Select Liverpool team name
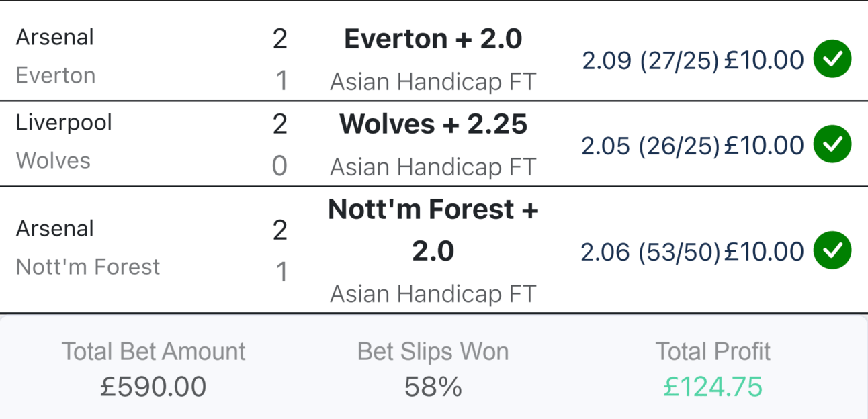 pos(64,122)
